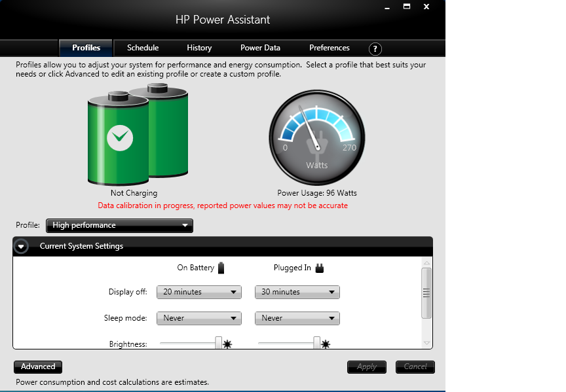Click the Watts power usage gauge

pos(317,137)
